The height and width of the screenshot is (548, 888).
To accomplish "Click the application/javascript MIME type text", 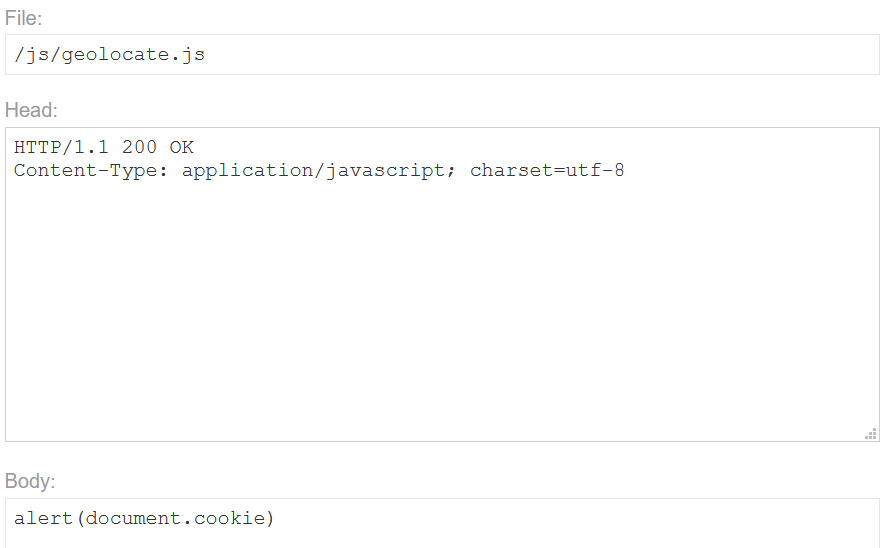I will pos(313,170).
